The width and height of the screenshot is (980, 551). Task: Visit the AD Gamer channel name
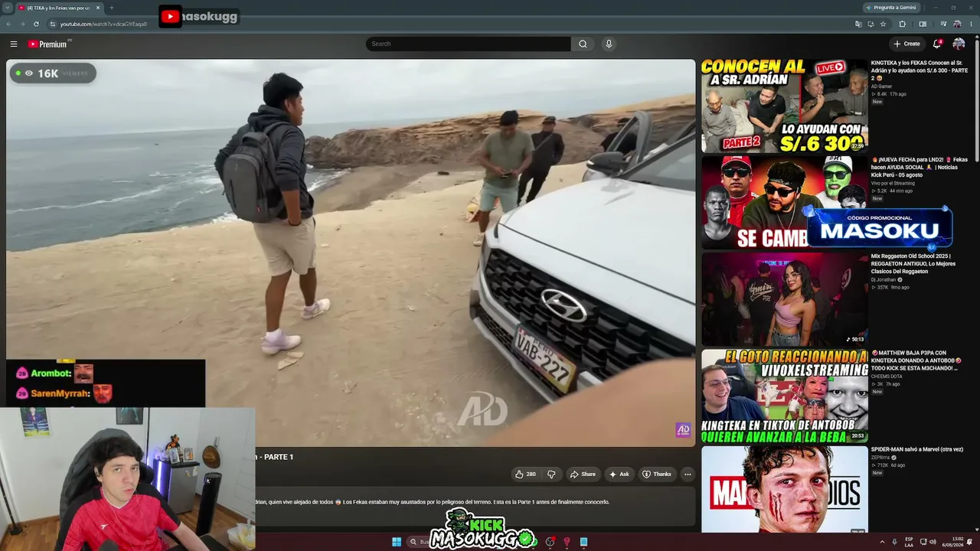(x=882, y=86)
